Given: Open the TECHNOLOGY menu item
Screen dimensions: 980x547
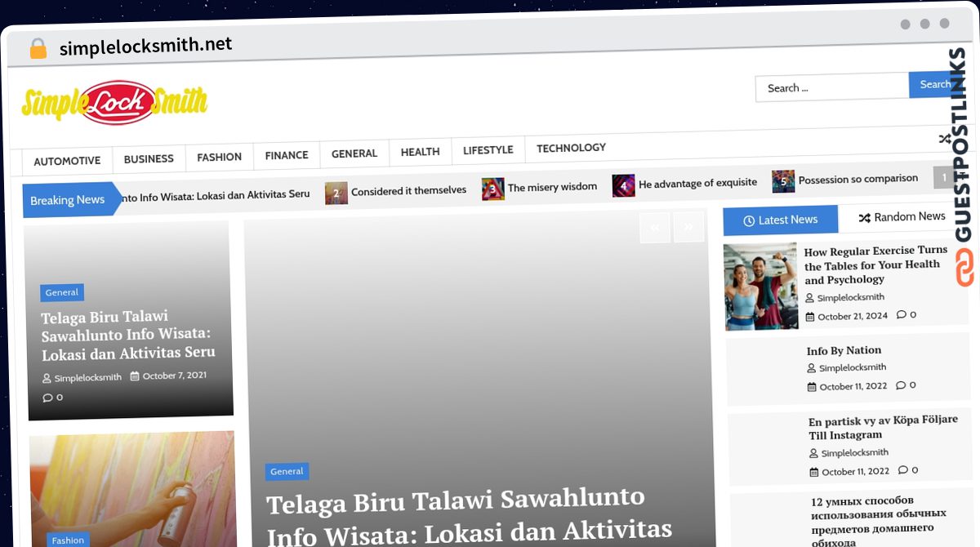Looking at the screenshot, I should [571, 148].
